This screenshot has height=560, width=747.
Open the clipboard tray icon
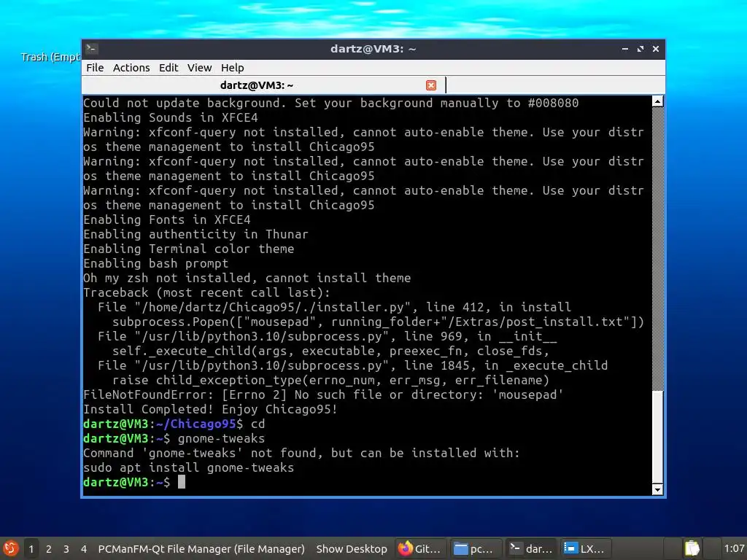click(692, 548)
